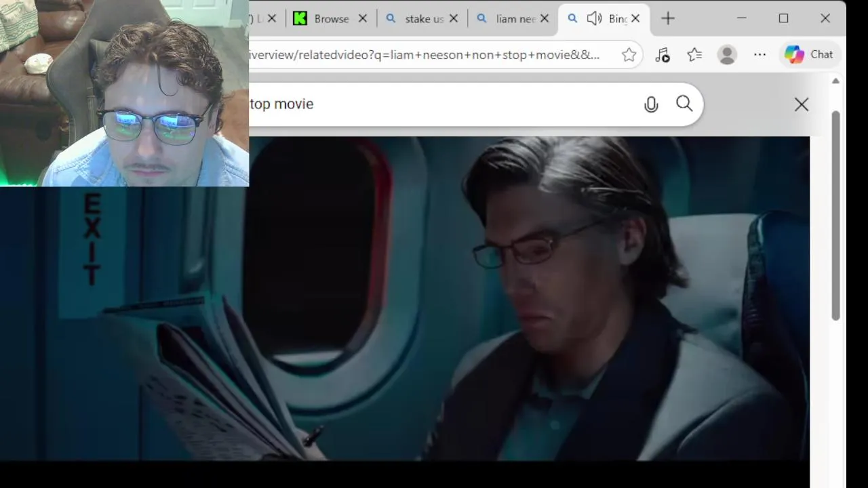Open a new browser tab
Screen dimensions: 868x488
pyautogui.click(x=668, y=19)
